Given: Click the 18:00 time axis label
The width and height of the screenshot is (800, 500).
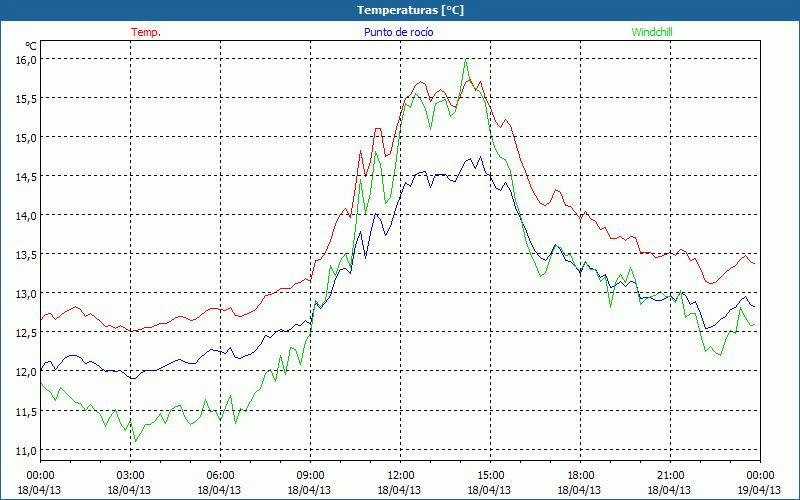Looking at the screenshot, I should click(580, 476).
